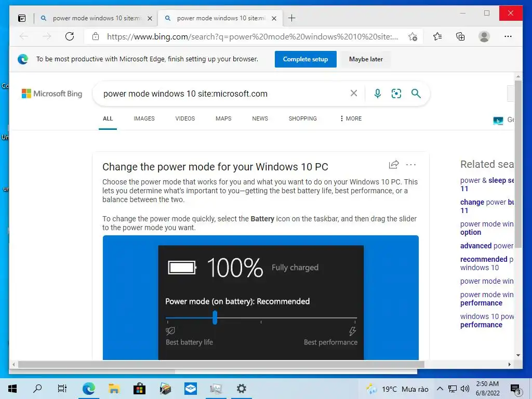Click the battery power mode screenshot image
This screenshot has height=399, width=532.
click(x=261, y=298)
